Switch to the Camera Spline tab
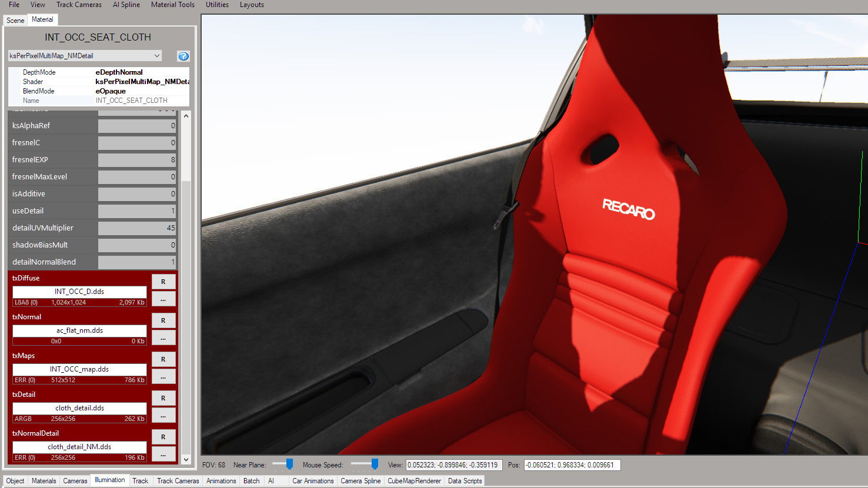This screenshot has height=488, width=868. click(360, 481)
